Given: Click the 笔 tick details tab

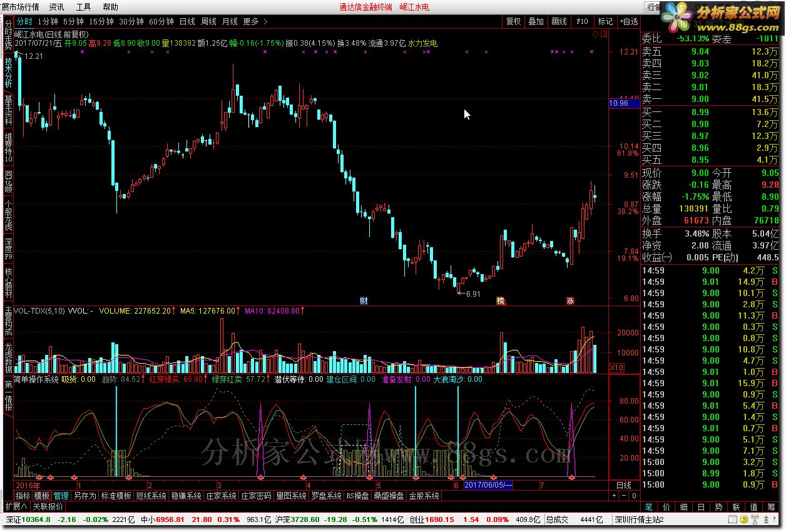Looking at the screenshot, I should coord(649,507).
